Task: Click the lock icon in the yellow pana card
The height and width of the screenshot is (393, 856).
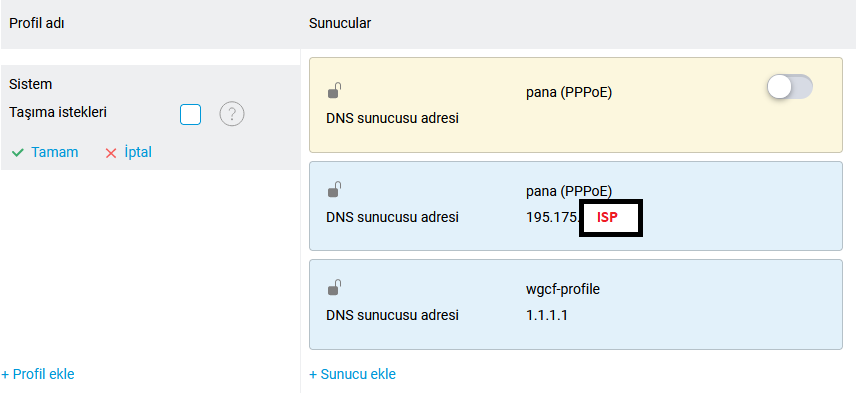Action: [x=335, y=91]
